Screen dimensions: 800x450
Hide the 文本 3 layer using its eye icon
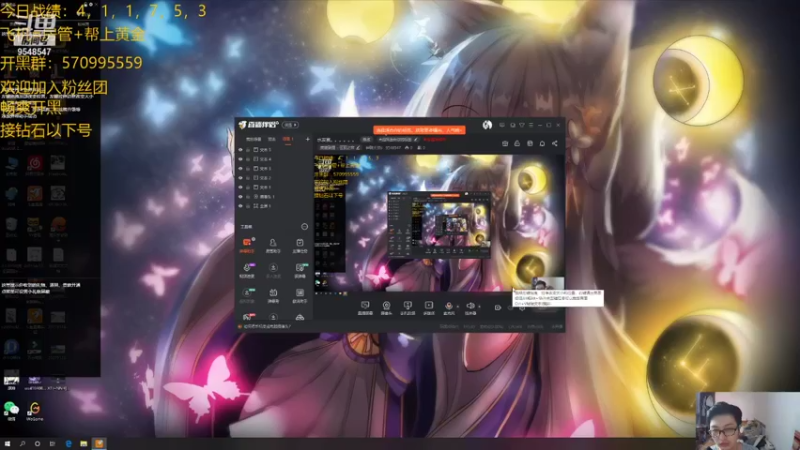[240, 168]
